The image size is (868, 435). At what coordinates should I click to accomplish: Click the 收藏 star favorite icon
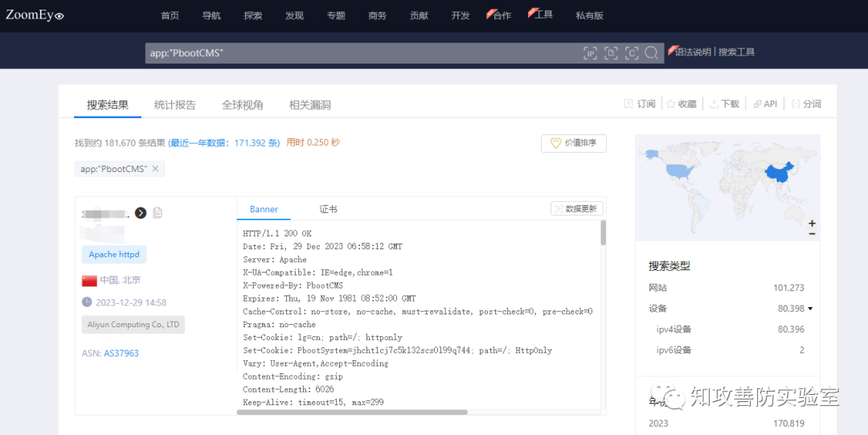point(670,104)
